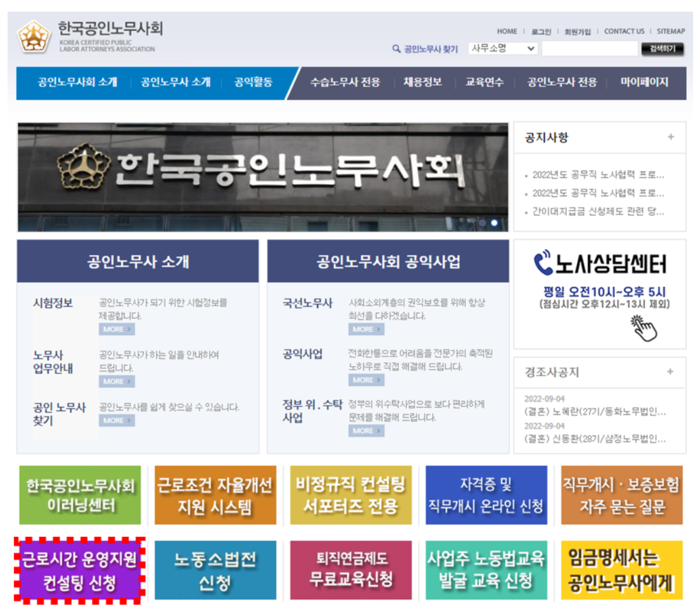The width and height of the screenshot is (696, 616).
Task: Open 공인노무사 소개 nav menu
Action: (x=176, y=82)
